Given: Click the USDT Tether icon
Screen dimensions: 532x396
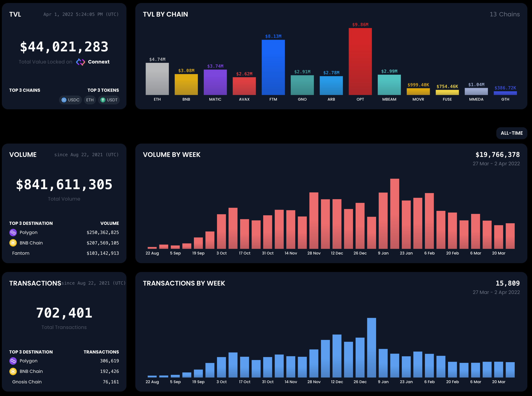Looking at the screenshot, I should (x=103, y=100).
